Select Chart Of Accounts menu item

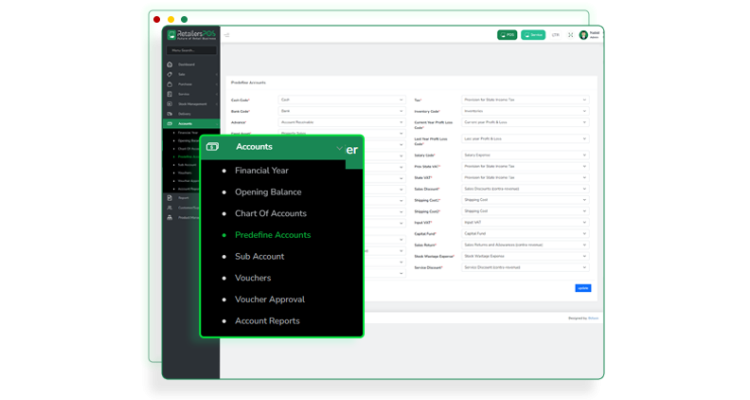[270, 213]
